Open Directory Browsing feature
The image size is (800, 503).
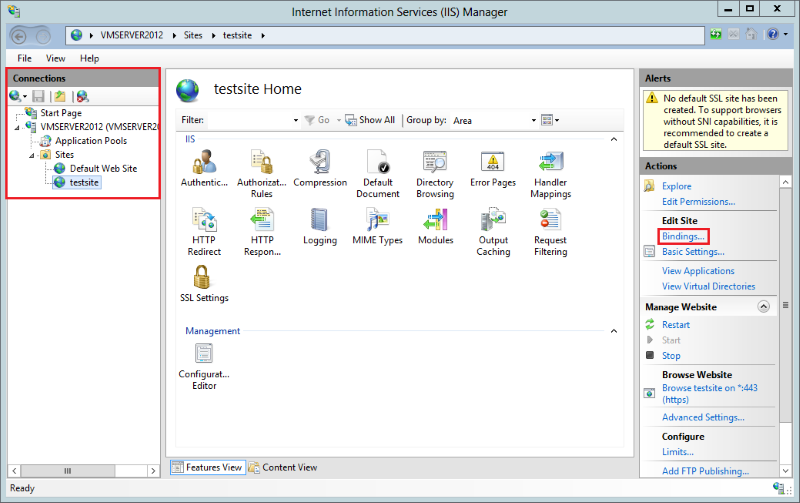tap(435, 173)
